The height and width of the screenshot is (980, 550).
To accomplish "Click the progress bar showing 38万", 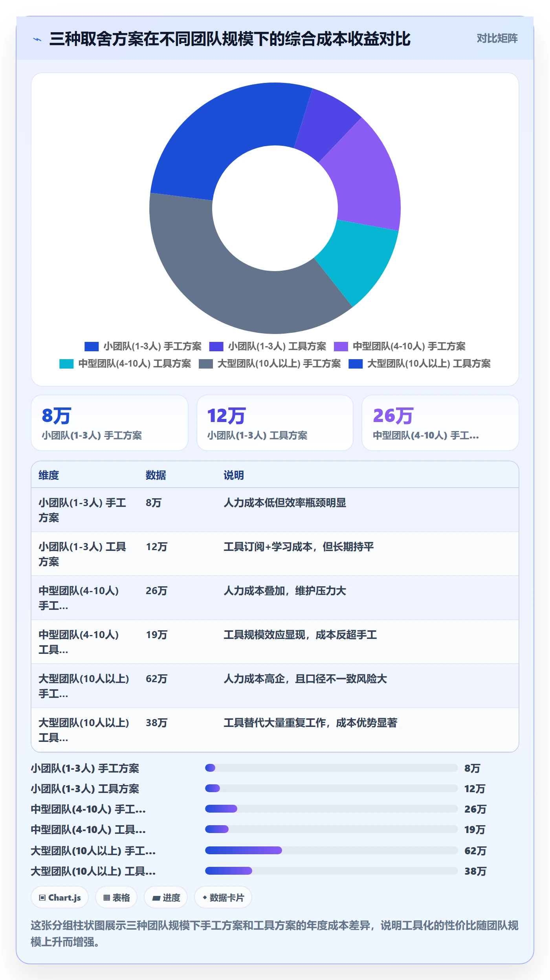I will [331, 871].
